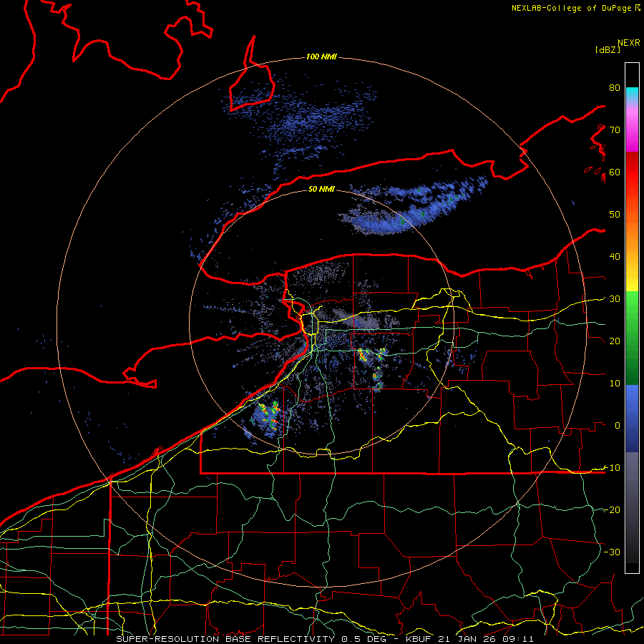
Task: Click the 50 value on the dBZ scale
Action: tap(615, 215)
